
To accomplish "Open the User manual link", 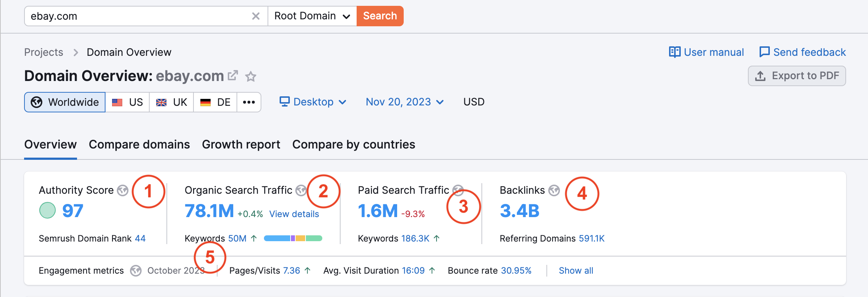I will click(x=706, y=52).
